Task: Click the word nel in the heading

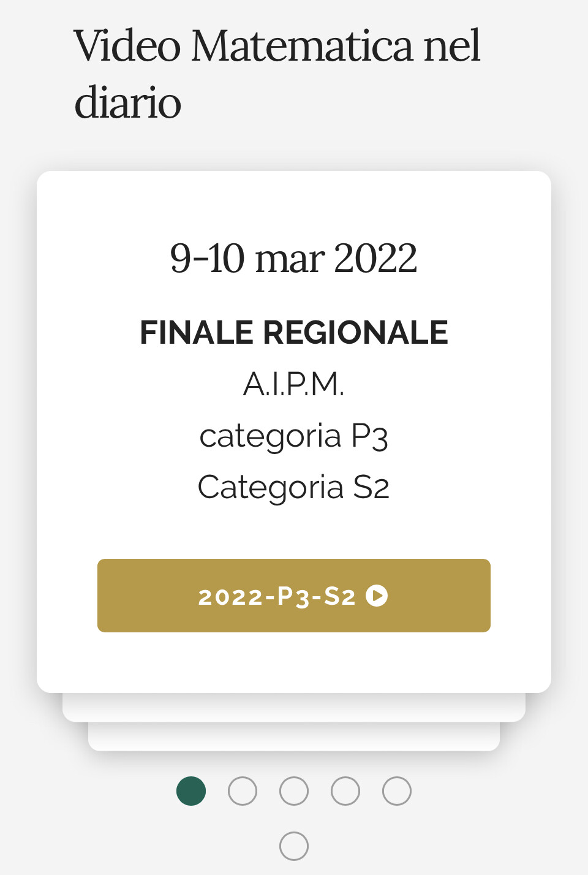Action: point(452,46)
